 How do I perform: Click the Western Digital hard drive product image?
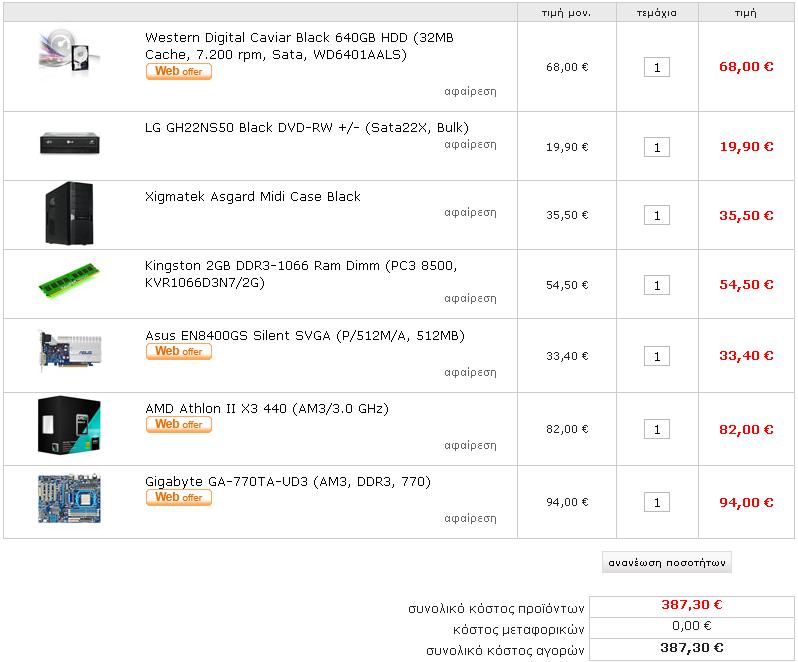[x=70, y=51]
